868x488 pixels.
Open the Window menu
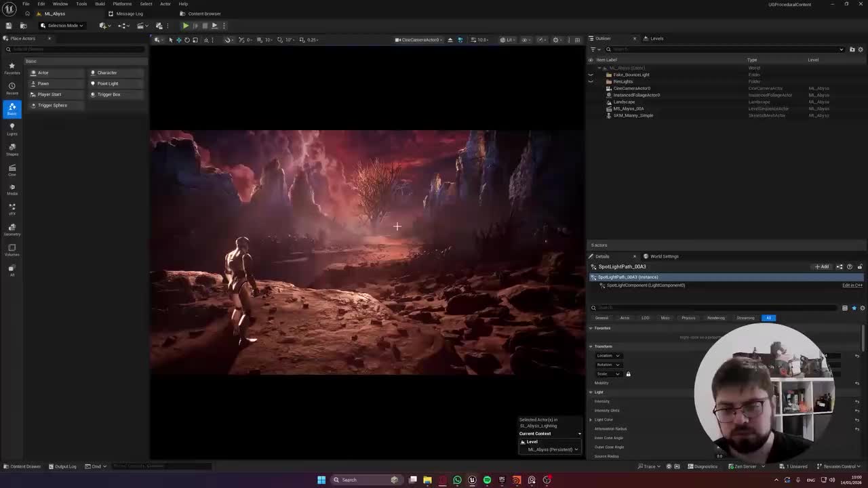60,4
